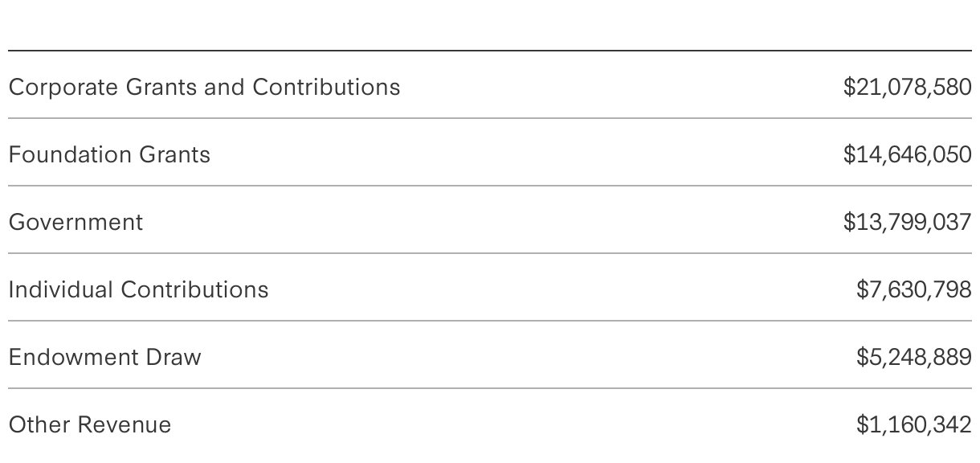Select the $14,646,050 value

coord(907,154)
